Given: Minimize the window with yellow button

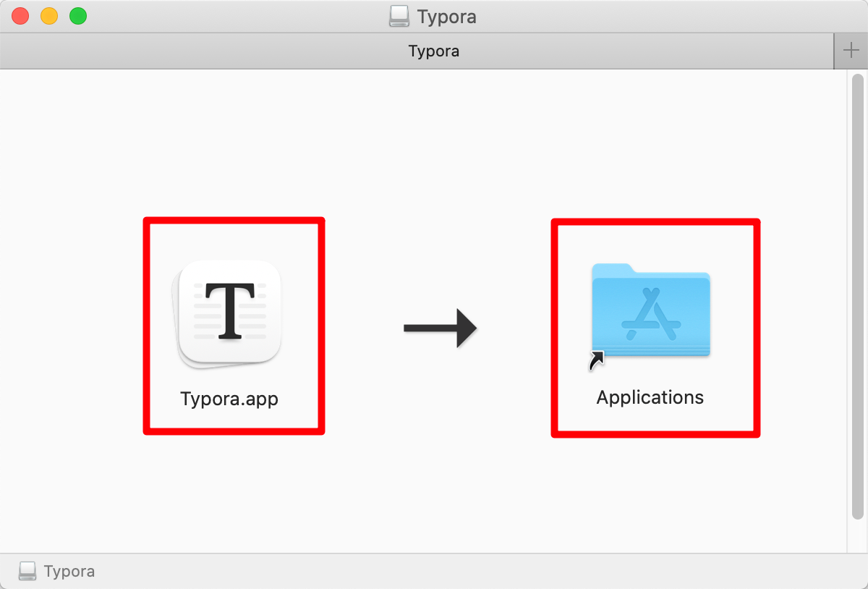Looking at the screenshot, I should point(49,16).
